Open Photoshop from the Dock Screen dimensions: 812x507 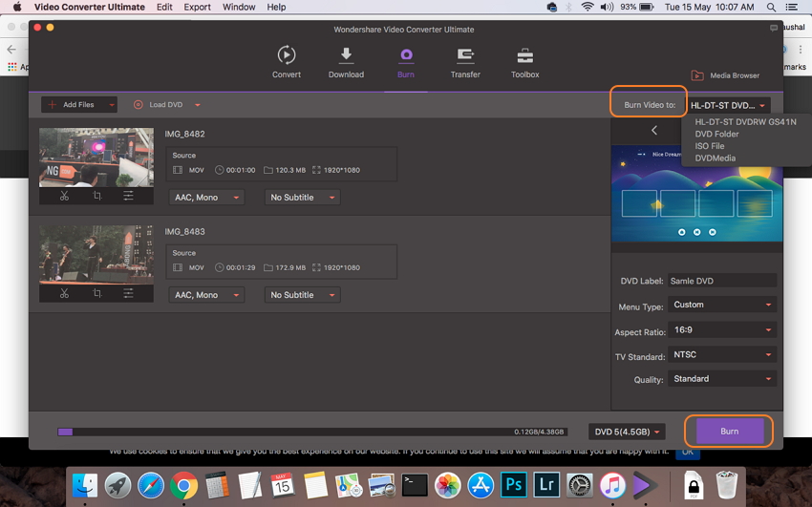point(514,485)
